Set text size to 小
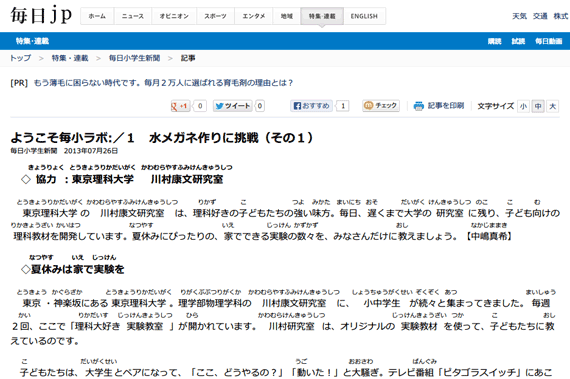The width and height of the screenshot is (570, 379). pyautogui.click(x=523, y=106)
